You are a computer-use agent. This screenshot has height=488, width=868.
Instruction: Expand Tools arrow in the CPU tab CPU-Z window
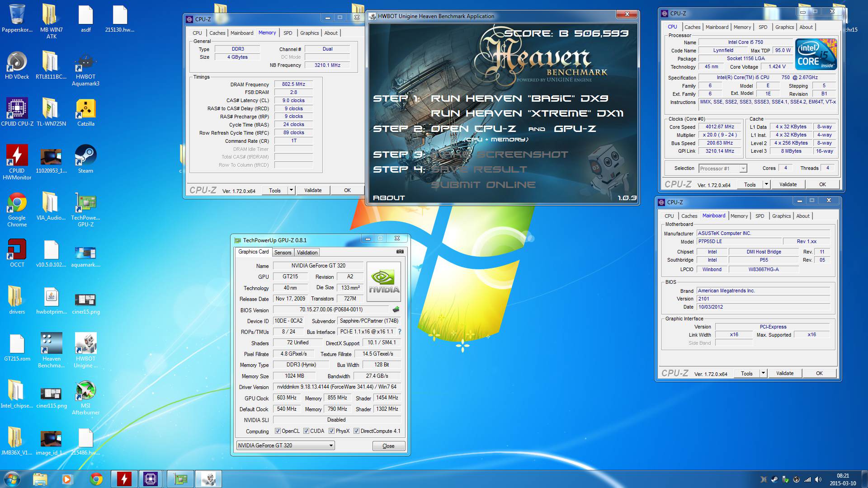click(x=766, y=184)
